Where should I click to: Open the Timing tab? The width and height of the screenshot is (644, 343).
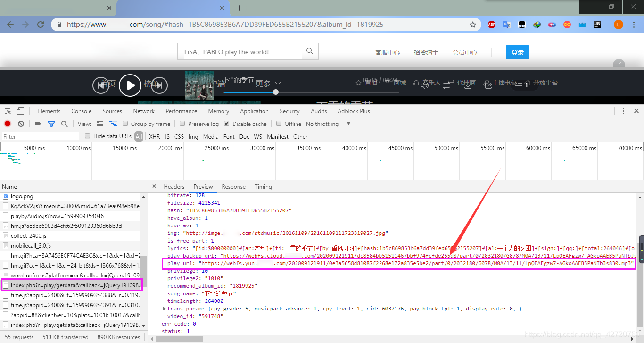click(x=263, y=186)
